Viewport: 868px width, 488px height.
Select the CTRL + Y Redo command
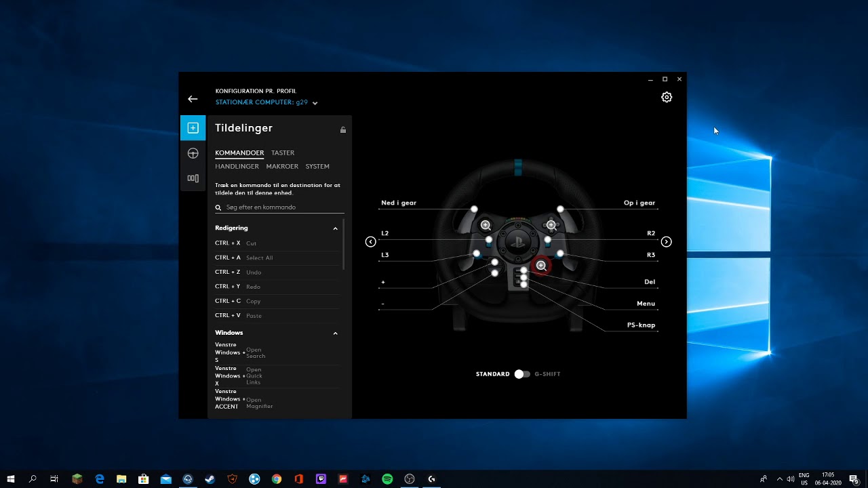click(277, 287)
